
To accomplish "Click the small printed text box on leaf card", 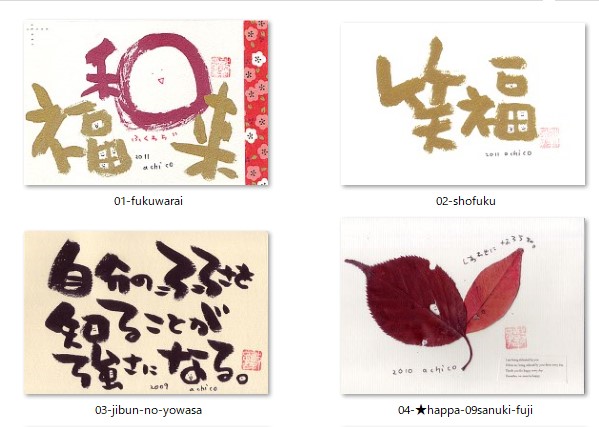I will [534, 368].
